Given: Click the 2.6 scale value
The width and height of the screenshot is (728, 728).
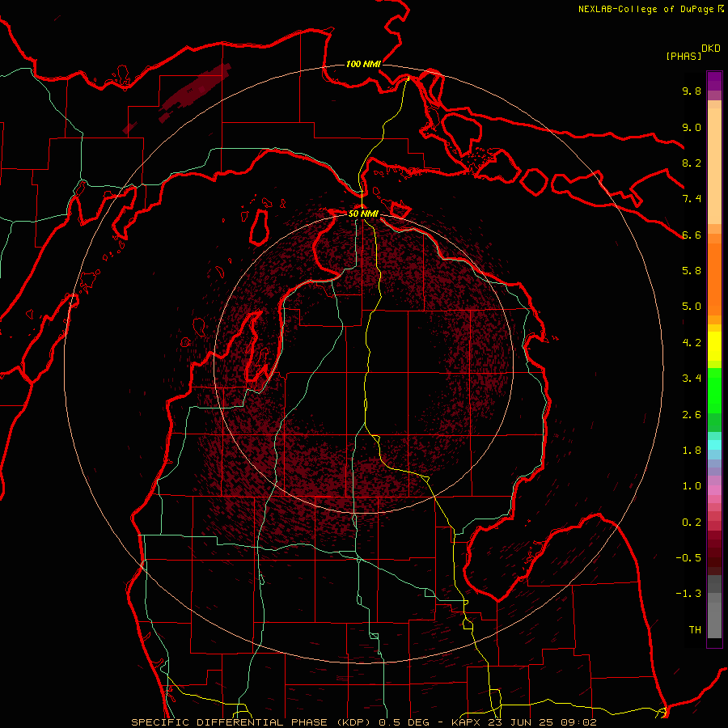Looking at the screenshot, I should click(x=692, y=415).
